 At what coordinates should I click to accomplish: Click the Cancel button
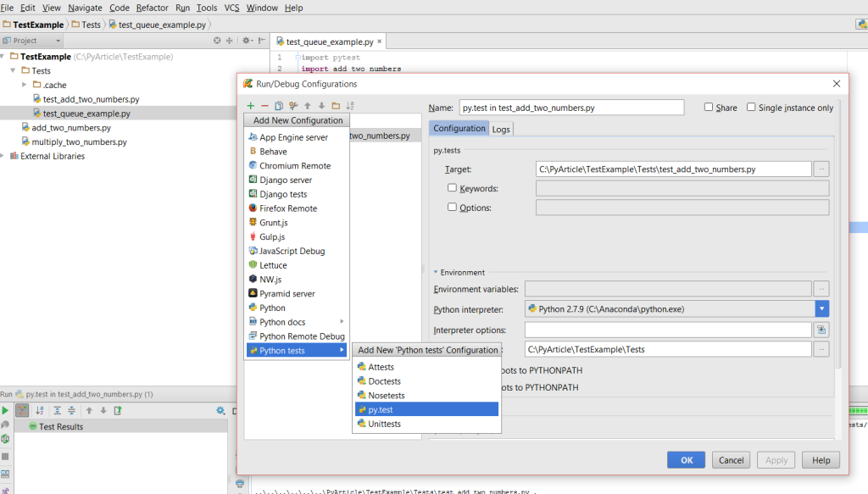pos(732,460)
